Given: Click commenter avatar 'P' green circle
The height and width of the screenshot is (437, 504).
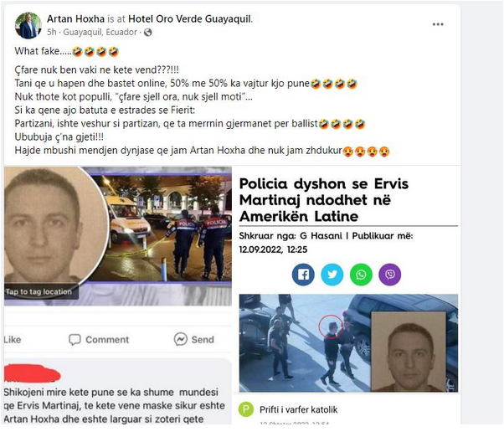Looking at the screenshot, I should coord(246,409).
